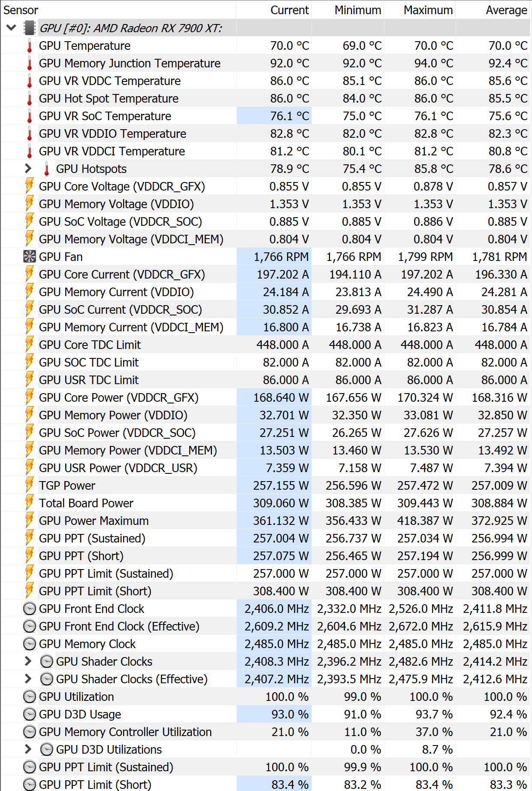Click the 92.4 °C average junction temperature
This screenshot has height=791, width=532.
tap(508, 63)
